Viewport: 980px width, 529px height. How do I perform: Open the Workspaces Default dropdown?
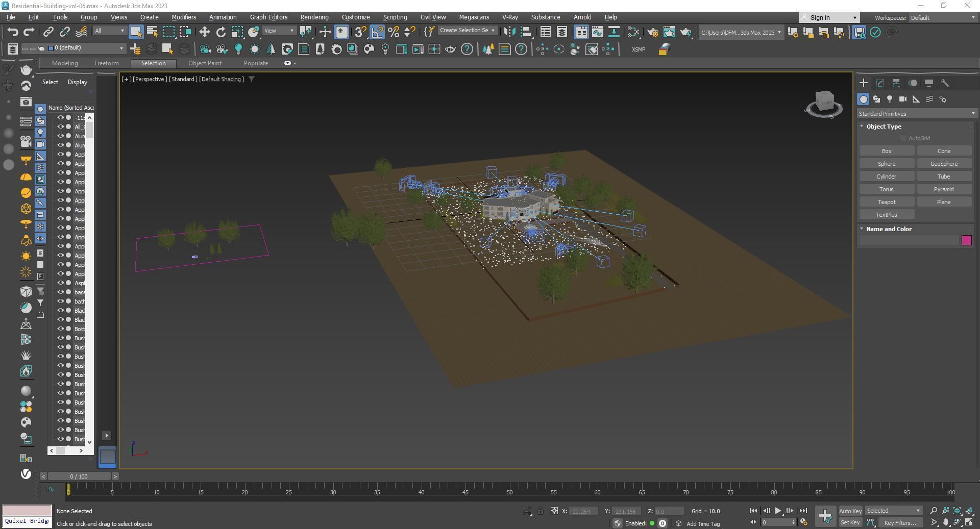pyautogui.click(x=943, y=18)
